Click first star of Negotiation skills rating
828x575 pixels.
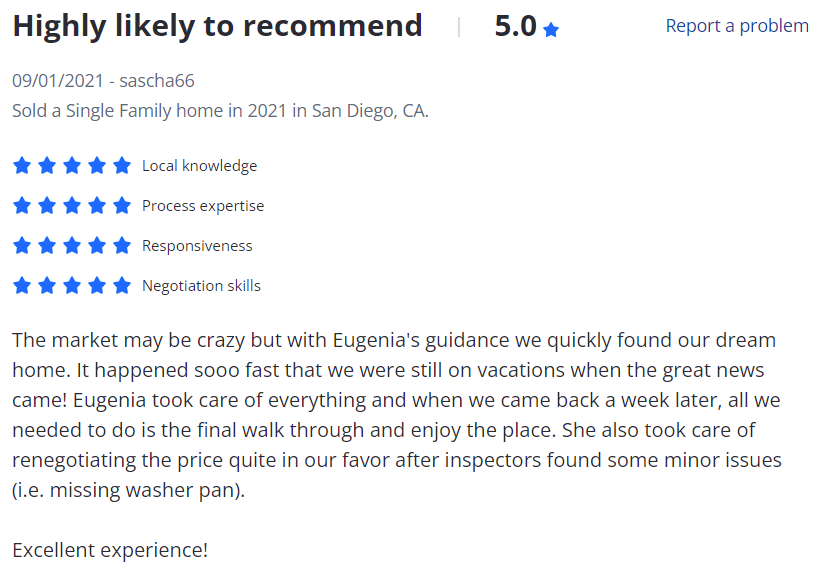22,286
